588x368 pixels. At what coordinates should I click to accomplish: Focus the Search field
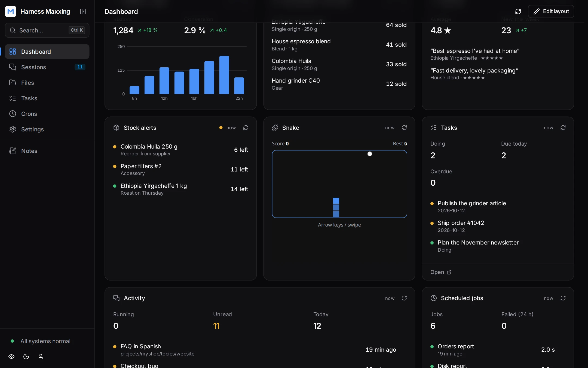click(47, 30)
